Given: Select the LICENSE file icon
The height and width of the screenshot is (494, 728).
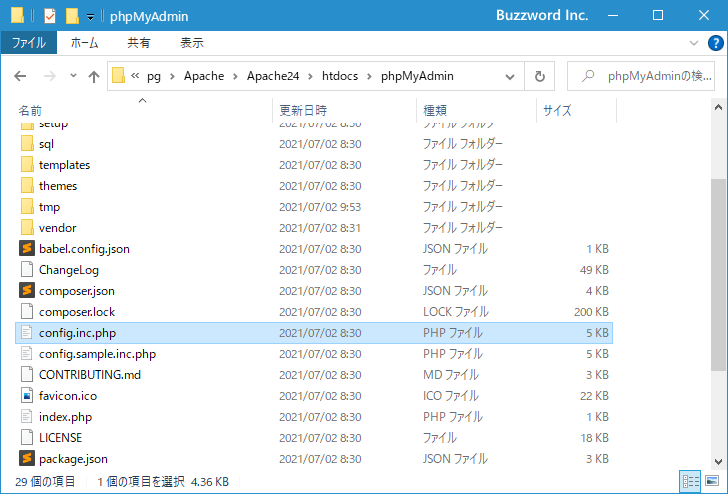Looking at the screenshot, I should pyautogui.click(x=27, y=437).
